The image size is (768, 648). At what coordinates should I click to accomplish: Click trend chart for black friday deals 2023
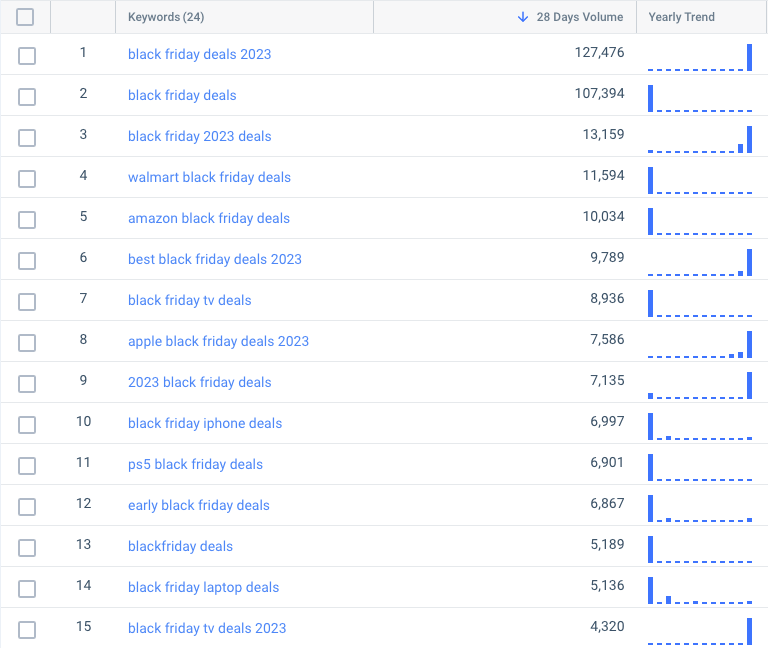point(700,57)
